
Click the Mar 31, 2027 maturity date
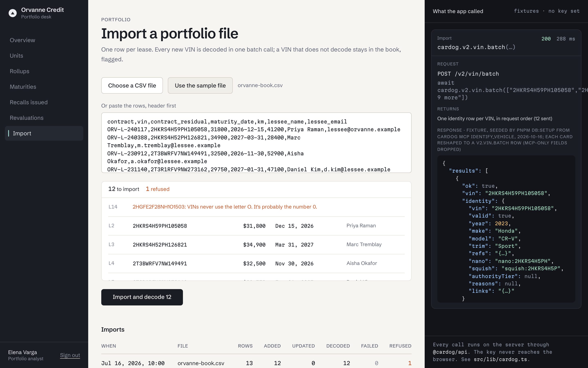pos(294,245)
